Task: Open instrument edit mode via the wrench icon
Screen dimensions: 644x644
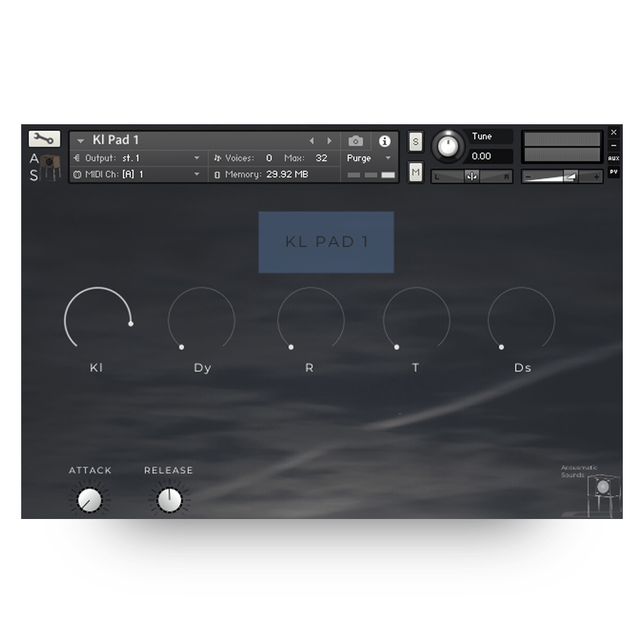Action: coord(43,139)
